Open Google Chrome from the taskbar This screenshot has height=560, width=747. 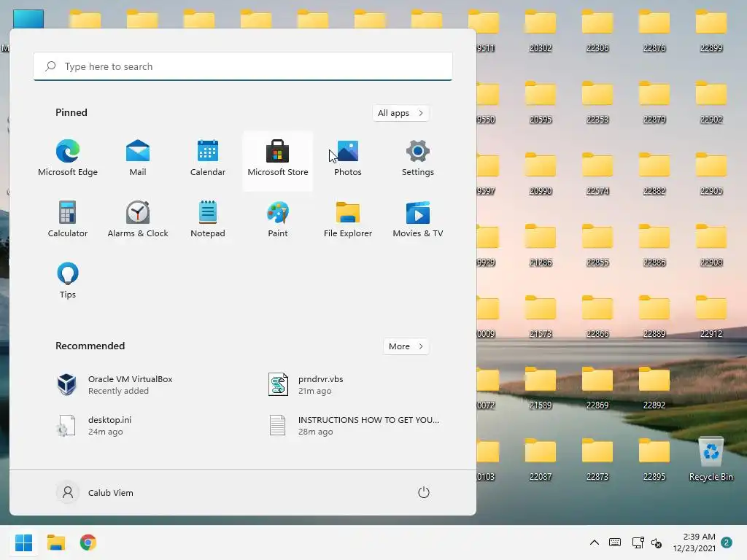click(88, 542)
